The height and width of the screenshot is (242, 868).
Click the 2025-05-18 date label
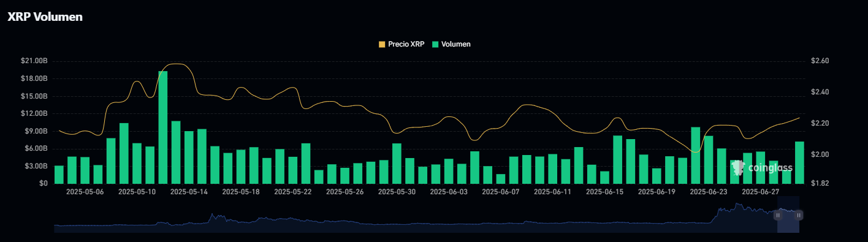(241, 192)
